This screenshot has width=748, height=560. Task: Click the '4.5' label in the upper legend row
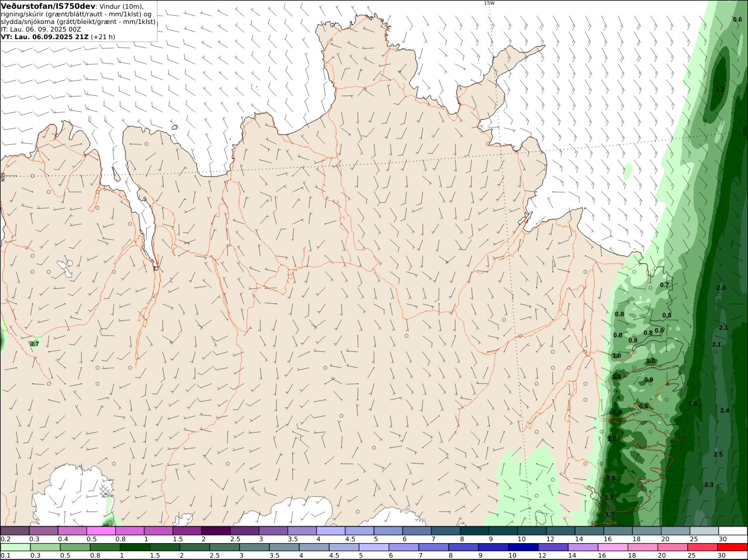(x=350, y=539)
